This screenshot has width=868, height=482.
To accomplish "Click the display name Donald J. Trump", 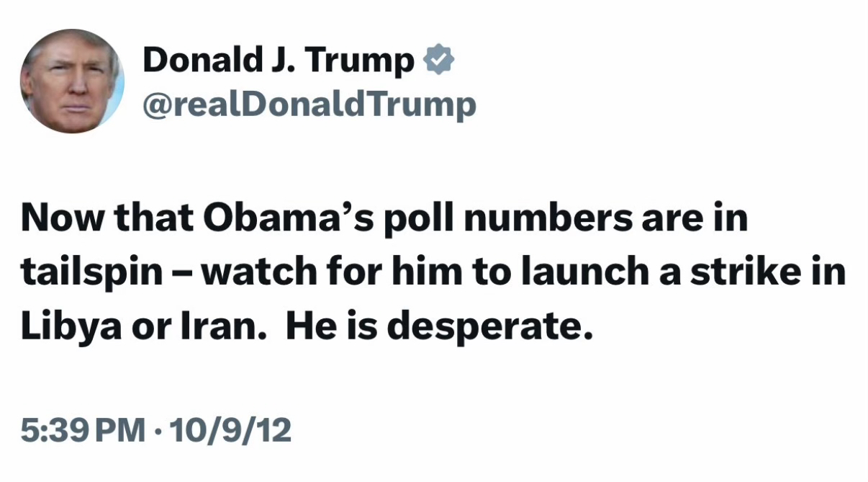I will tap(278, 61).
